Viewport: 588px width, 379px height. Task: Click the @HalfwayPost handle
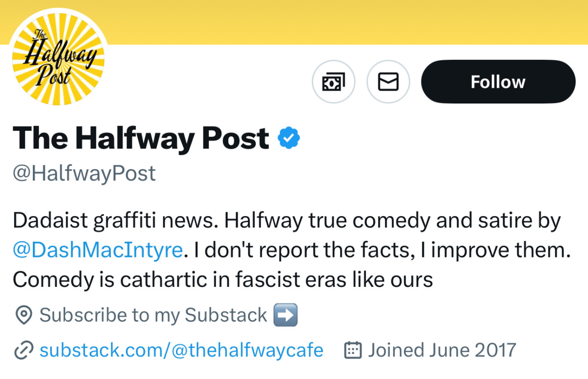[x=84, y=173]
